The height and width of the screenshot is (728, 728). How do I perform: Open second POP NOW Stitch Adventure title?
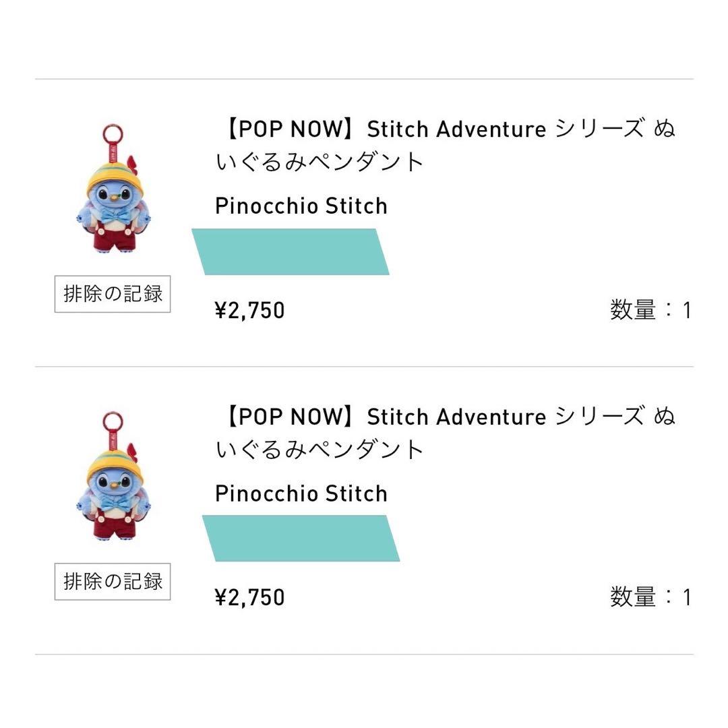[445, 432]
